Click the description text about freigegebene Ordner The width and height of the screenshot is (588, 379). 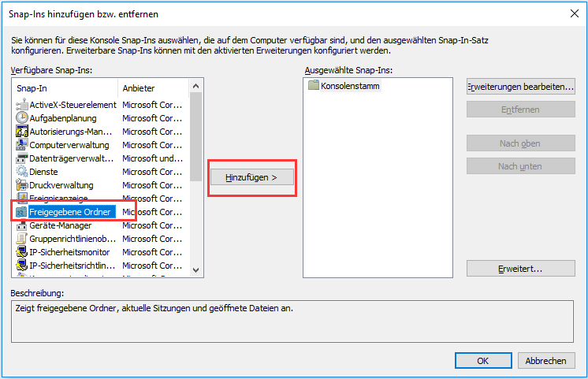154,308
